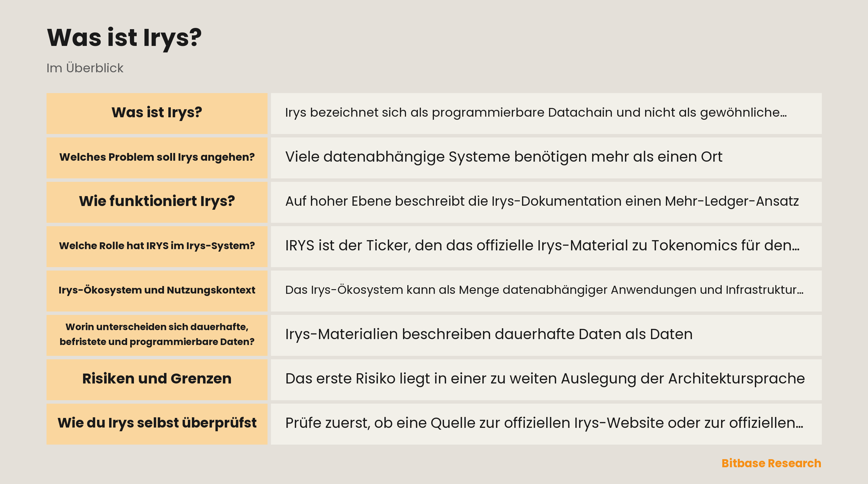This screenshot has width=868, height=484.
Task: Click 'Worin unterscheiden sich dauerhafte' heading cell
Action: click(157, 335)
